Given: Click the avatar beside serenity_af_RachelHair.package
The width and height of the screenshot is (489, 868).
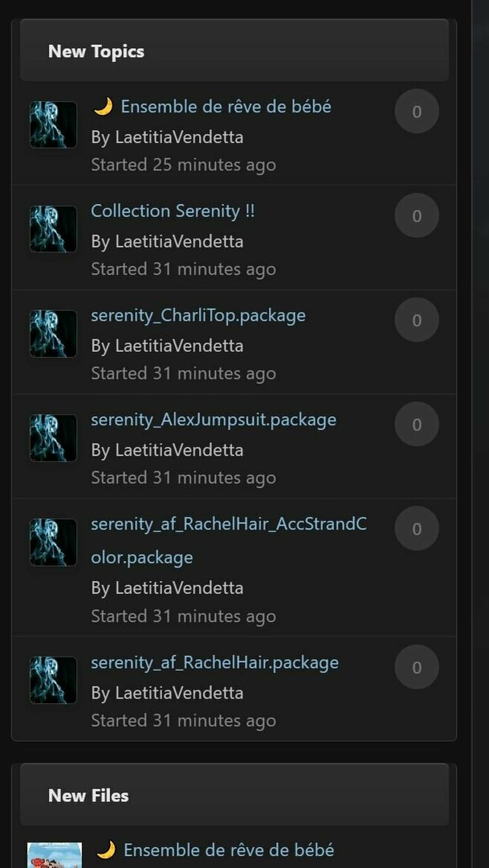Looking at the screenshot, I should pos(53,681).
